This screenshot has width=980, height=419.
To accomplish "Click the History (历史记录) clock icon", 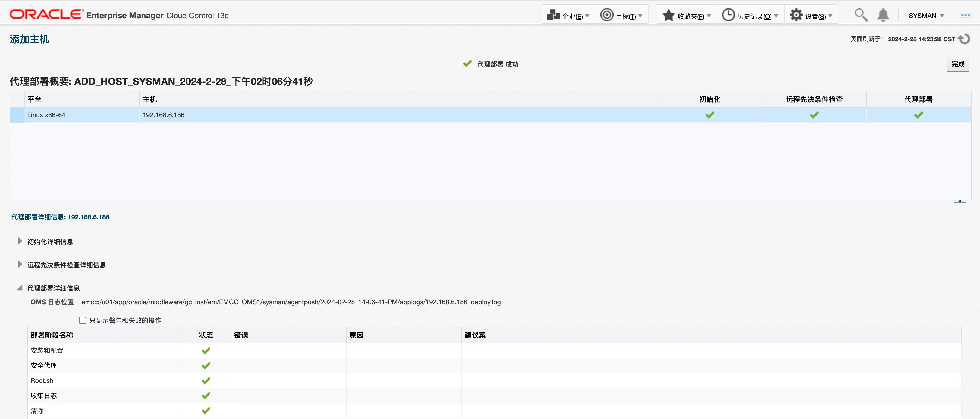I will [x=728, y=15].
